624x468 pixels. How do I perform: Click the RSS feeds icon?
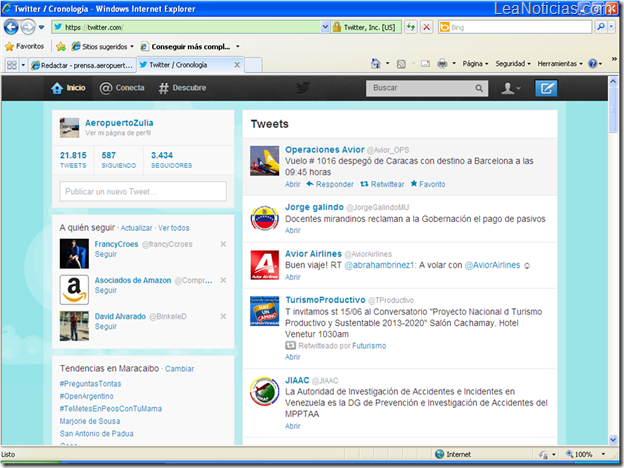[401, 64]
